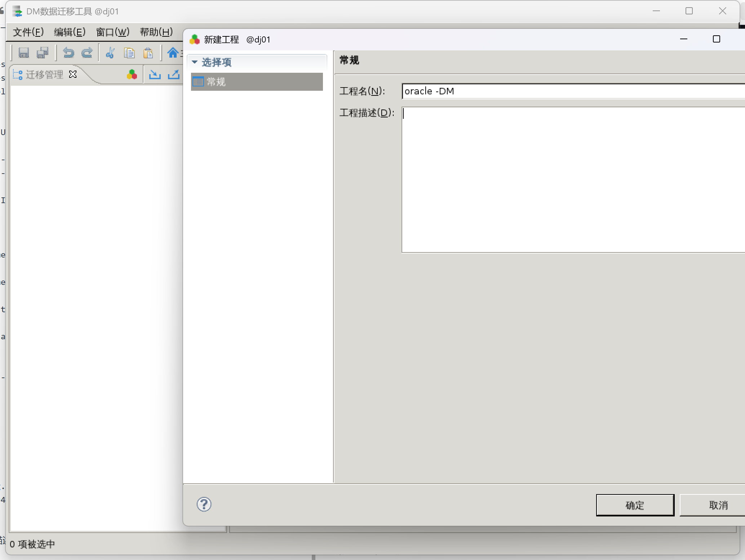Open the dialog Help question-mark icon

(x=204, y=504)
